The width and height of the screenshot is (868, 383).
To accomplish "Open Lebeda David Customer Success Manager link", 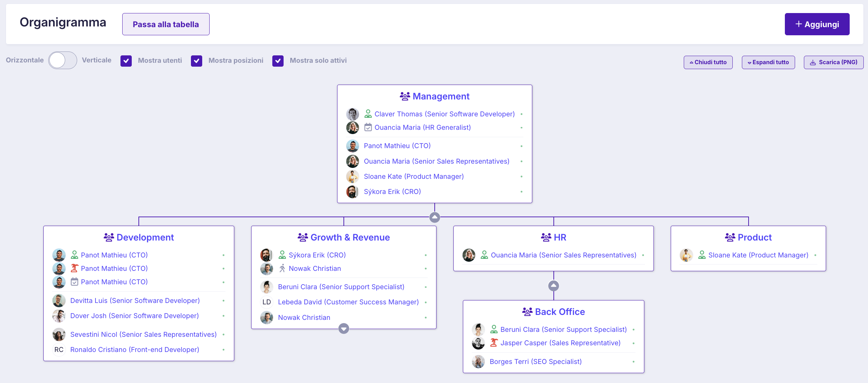I will tap(348, 302).
